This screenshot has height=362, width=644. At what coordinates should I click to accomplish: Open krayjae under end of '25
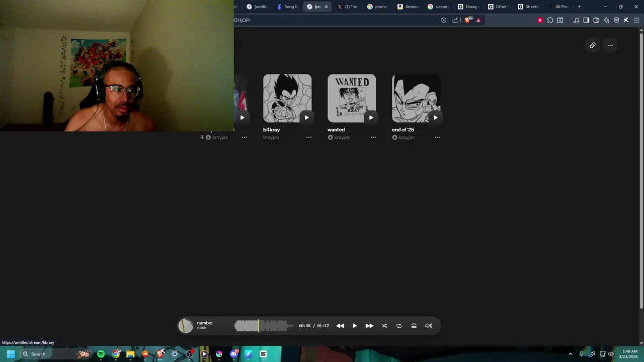tap(407, 137)
